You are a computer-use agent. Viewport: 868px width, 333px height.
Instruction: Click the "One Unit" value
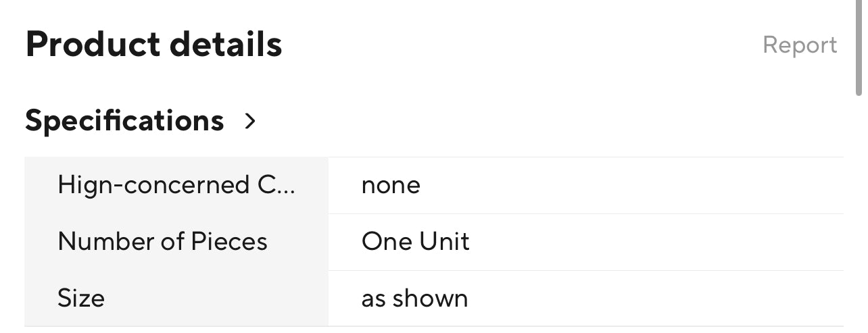coord(415,242)
